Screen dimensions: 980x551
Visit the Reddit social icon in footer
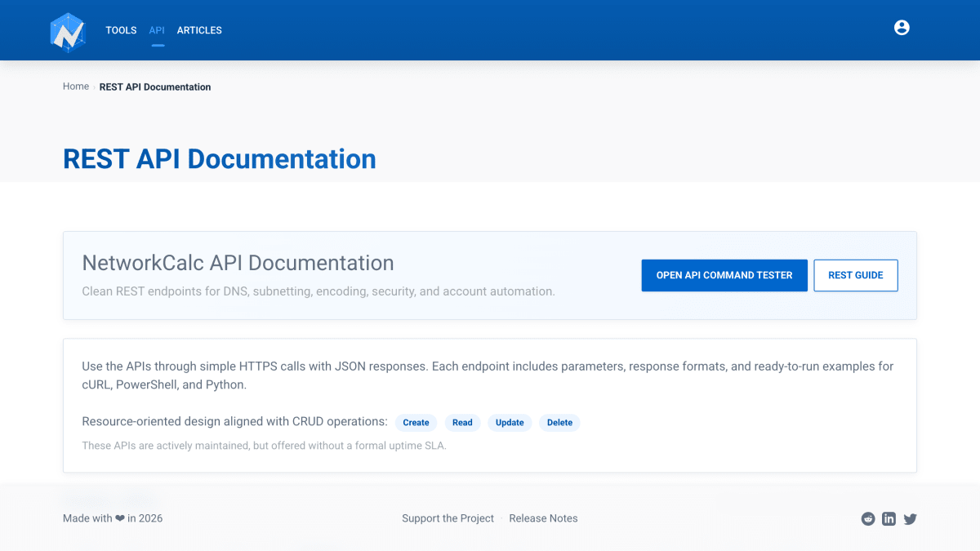click(x=868, y=518)
